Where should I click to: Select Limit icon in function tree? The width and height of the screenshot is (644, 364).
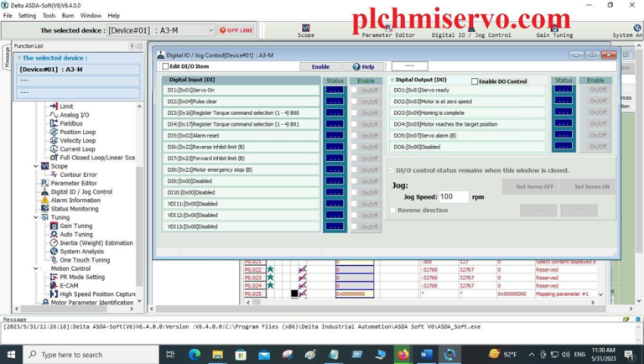54,106
